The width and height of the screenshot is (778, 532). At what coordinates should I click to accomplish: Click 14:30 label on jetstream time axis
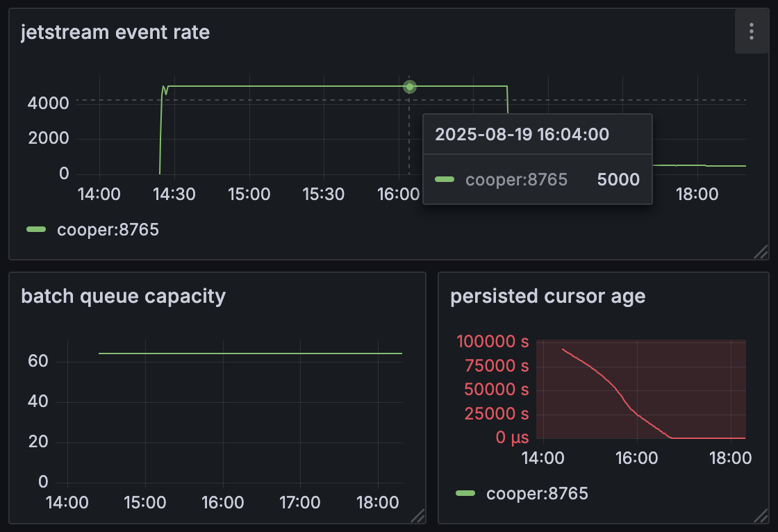[x=174, y=194]
